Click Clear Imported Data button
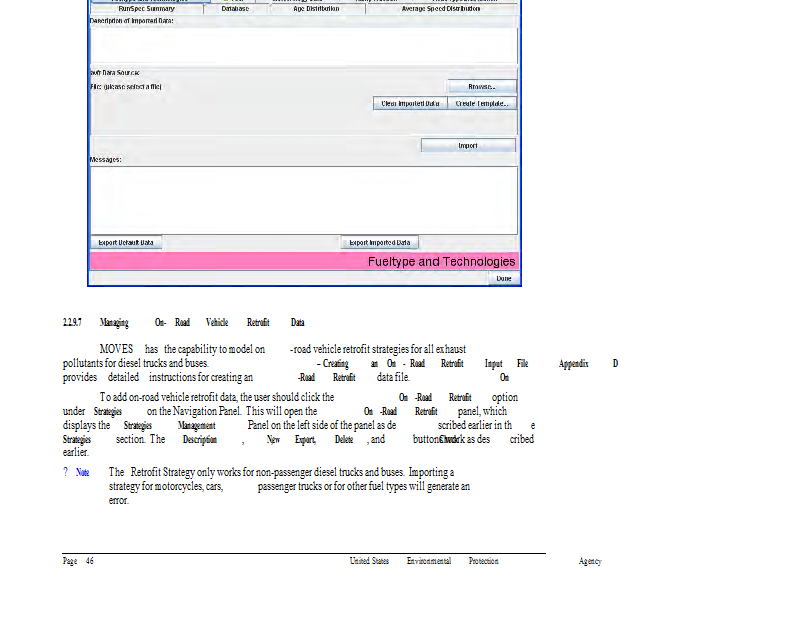Screen dimensions: 800x618 click(410, 103)
